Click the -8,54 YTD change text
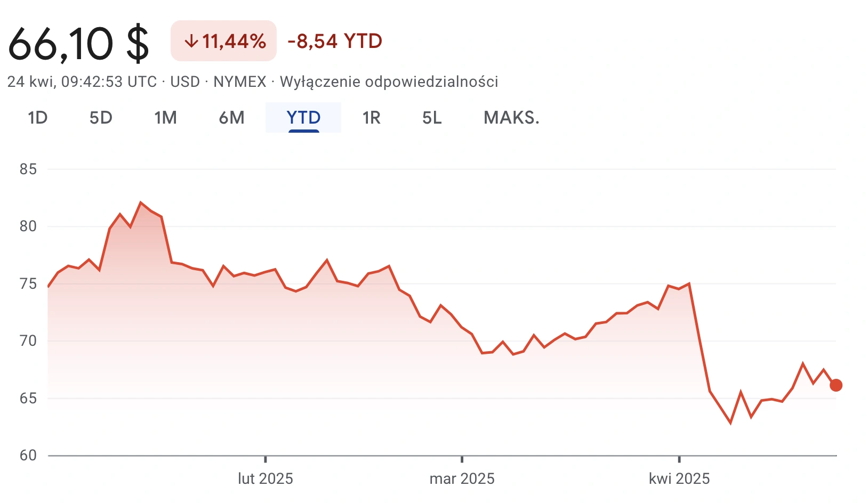This screenshot has height=503, width=868. click(x=335, y=41)
